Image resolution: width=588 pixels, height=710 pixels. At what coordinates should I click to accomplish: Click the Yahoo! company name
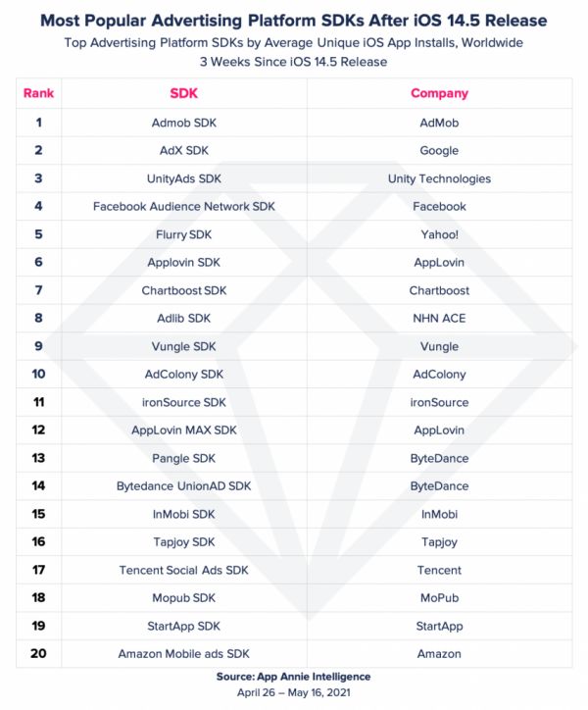click(439, 234)
